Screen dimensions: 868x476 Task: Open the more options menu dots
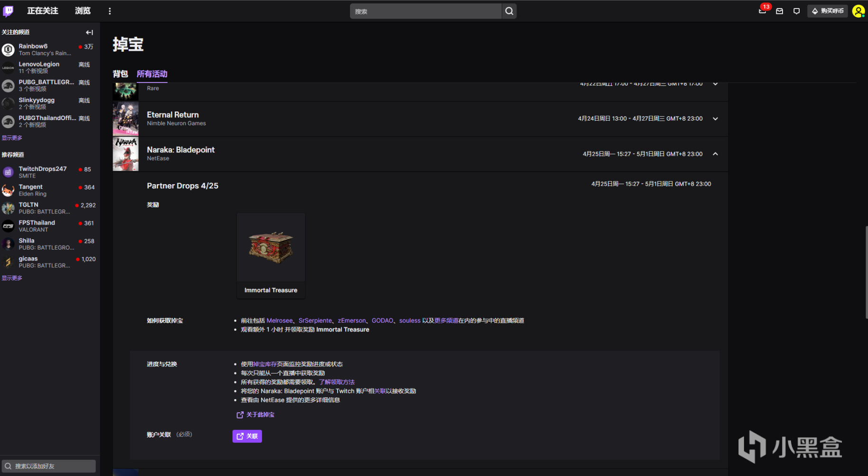click(x=110, y=11)
